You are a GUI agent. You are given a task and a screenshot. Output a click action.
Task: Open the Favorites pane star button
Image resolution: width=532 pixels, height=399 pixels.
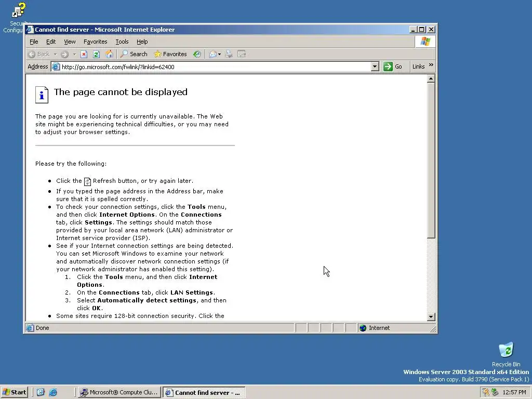(x=170, y=54)
